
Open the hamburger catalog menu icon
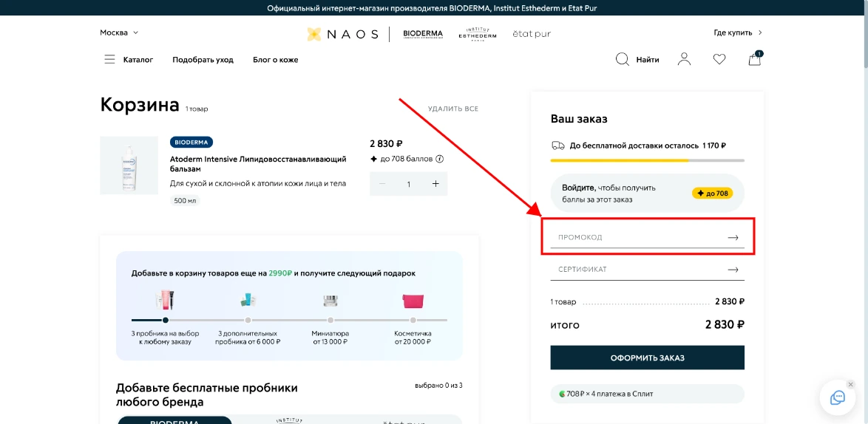109,59
